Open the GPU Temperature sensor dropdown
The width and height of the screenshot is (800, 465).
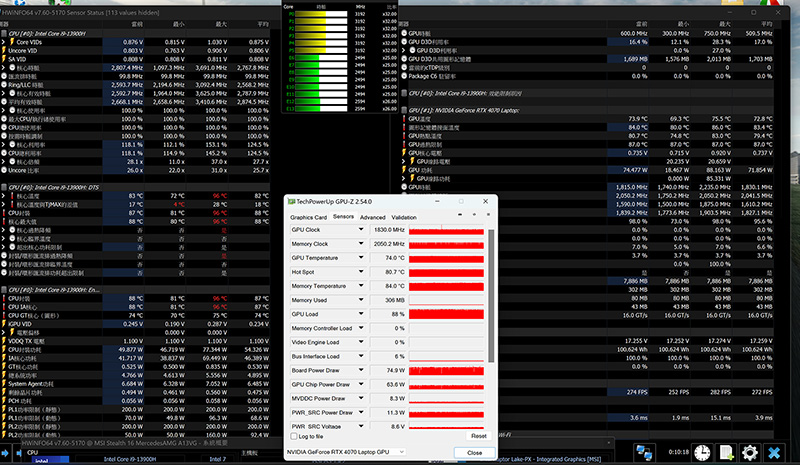click(x=361, y=258)
